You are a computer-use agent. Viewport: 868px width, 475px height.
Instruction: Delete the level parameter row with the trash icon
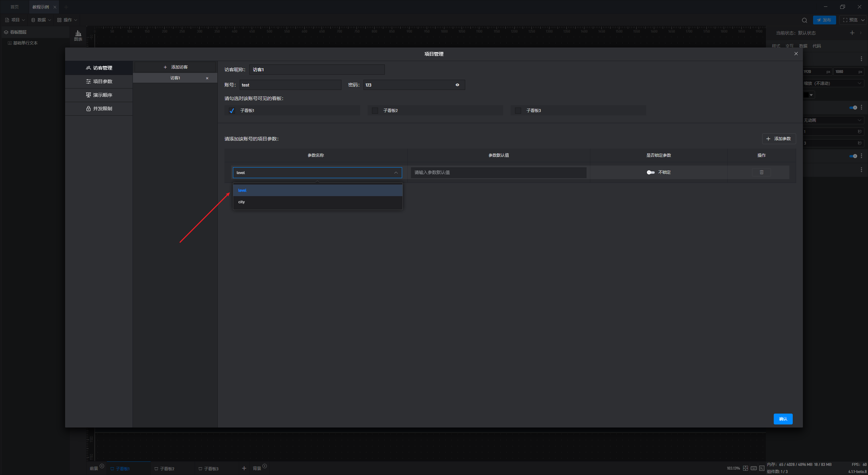(x=762, y=172)
